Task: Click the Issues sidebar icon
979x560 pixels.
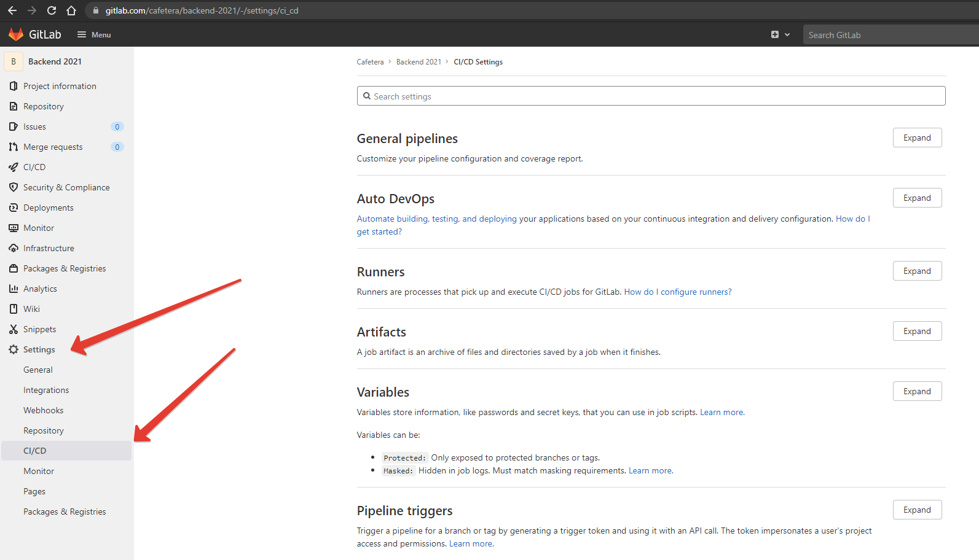Action: coord(14,126)
